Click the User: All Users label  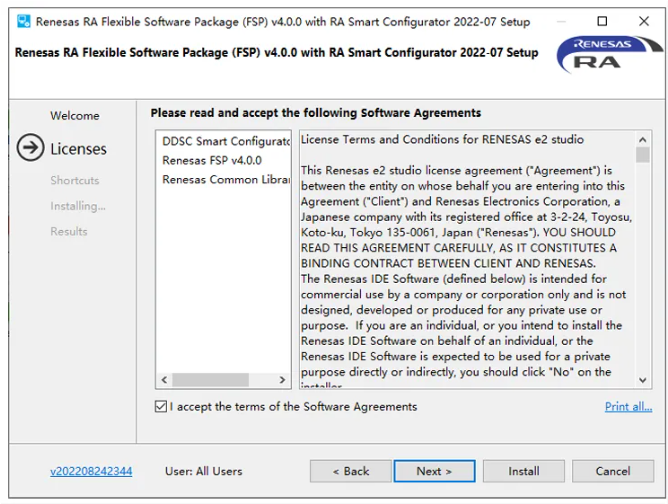coord(204,471)
